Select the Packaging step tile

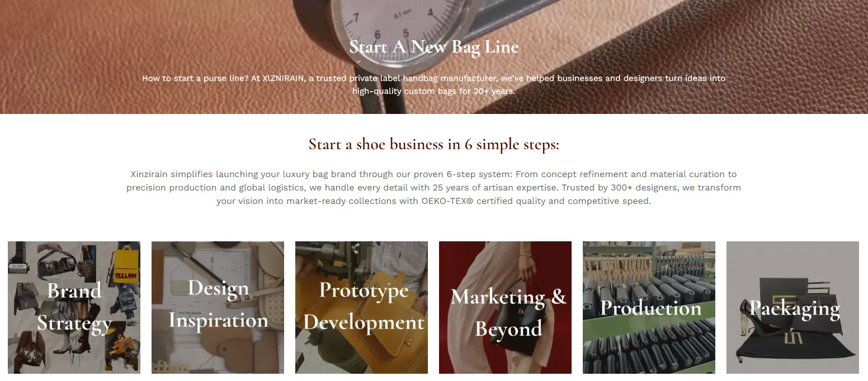[x=792, y=307]
